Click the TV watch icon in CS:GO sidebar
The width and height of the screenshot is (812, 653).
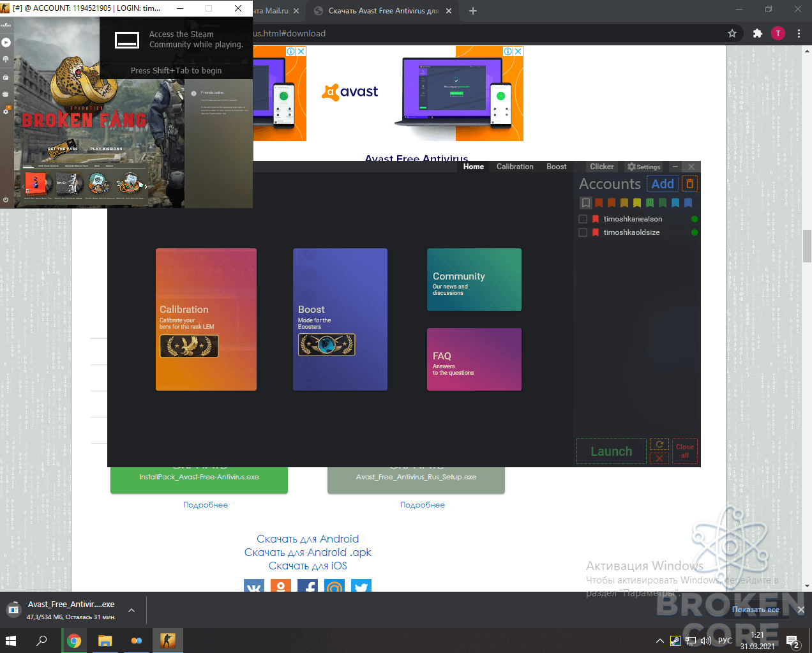point(6,94)
